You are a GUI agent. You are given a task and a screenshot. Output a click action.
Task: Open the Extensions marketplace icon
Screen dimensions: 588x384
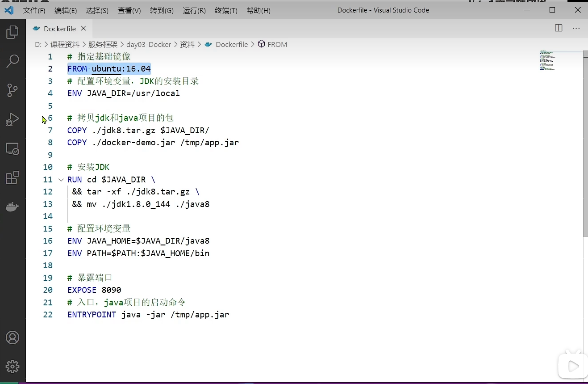[13, 177]
